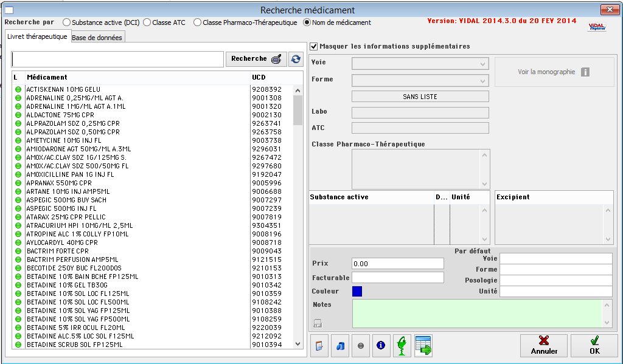Click the blue Couleur color swatch
The image size is (623, 364).
click(357, 291)
